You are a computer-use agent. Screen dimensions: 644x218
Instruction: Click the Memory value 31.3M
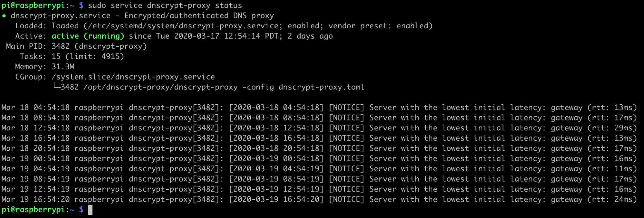tap(63, 67)
